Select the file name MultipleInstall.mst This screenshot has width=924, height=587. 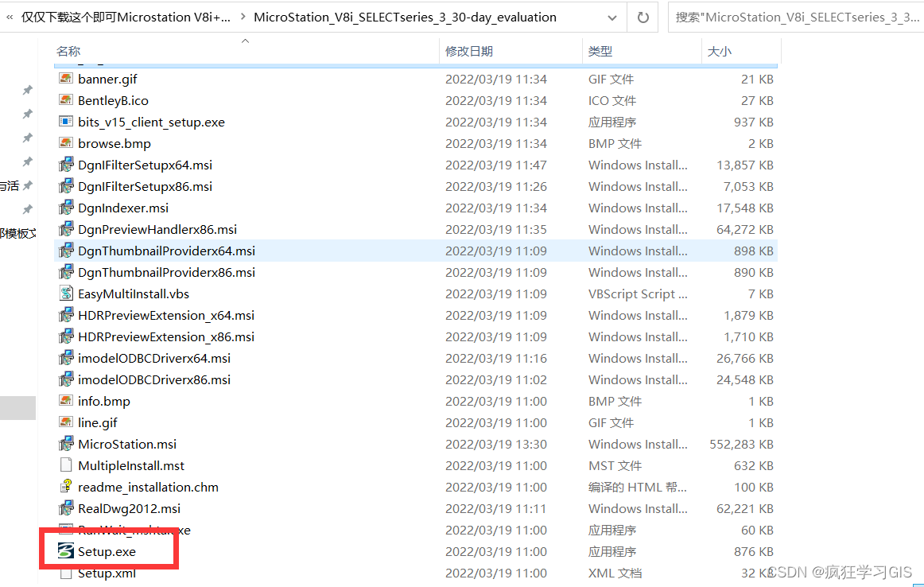131,465
